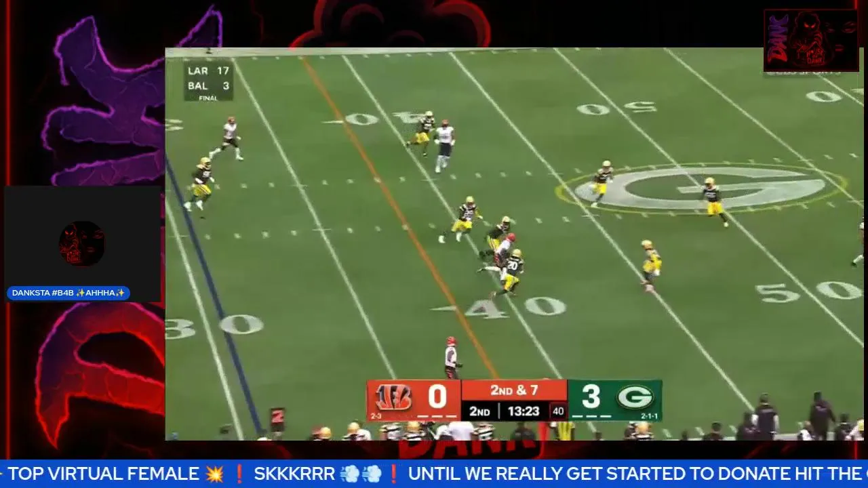The image size is (868, 488).
Task: Click the 2ND quarter indicator beside the clock
Action: click(479, 411)
